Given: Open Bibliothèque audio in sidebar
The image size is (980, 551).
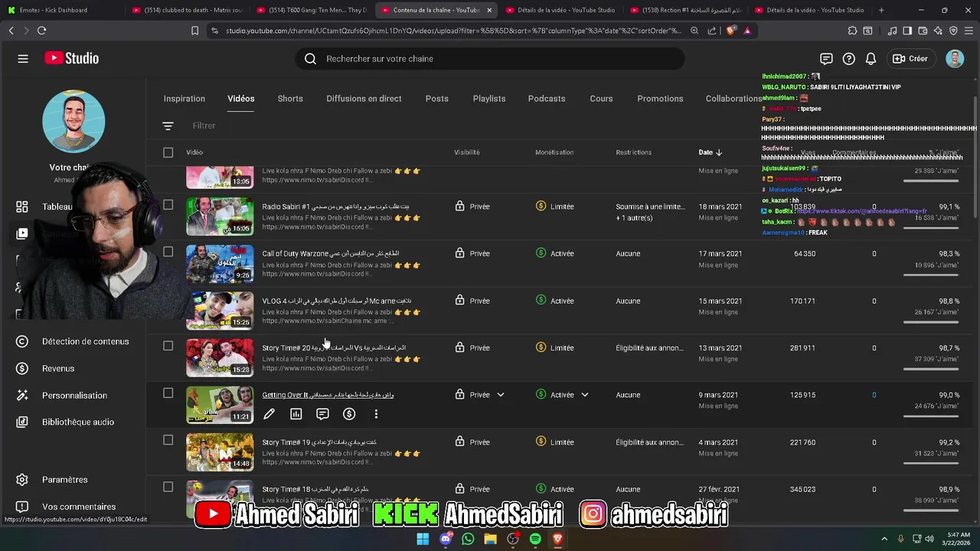Looking at the screenshot, I should pos(78,422).
